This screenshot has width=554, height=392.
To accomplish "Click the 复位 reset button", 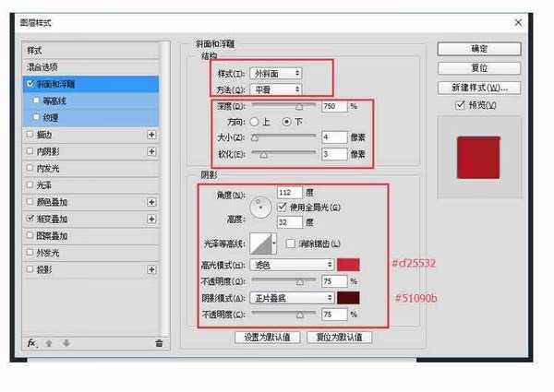I will click(x=479, y=68).
